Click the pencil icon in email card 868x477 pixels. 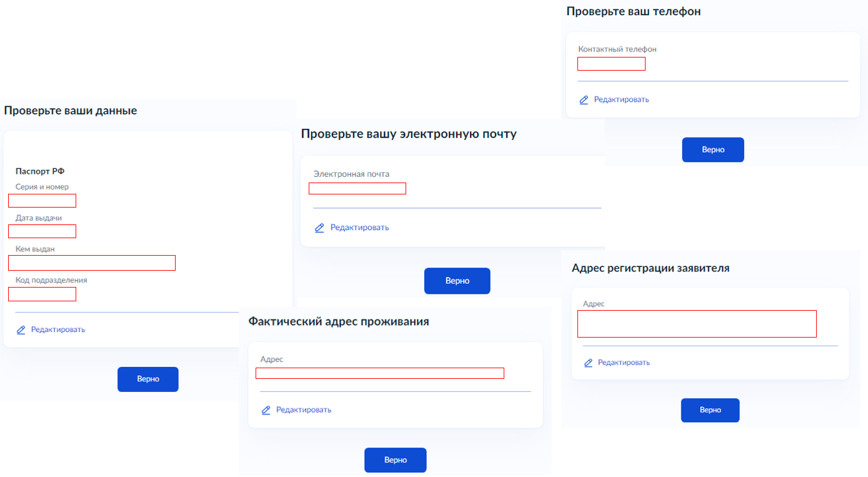tap(319, 228)
